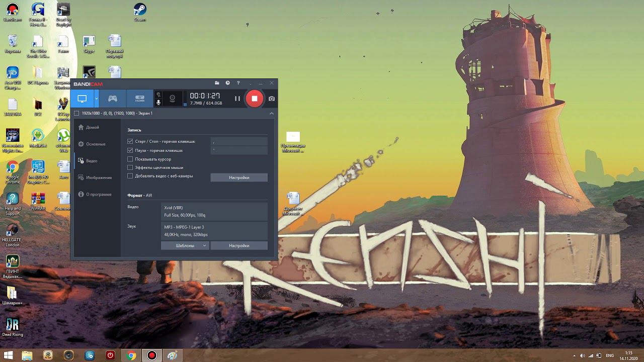
Task: Open Bandicam output folder icon
Action: tap(217, 83)
